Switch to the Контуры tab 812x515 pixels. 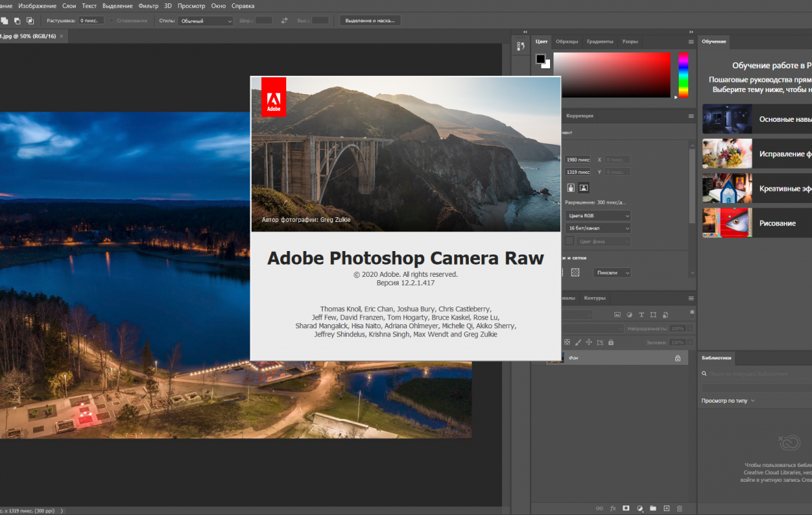(x=595, y=298)
